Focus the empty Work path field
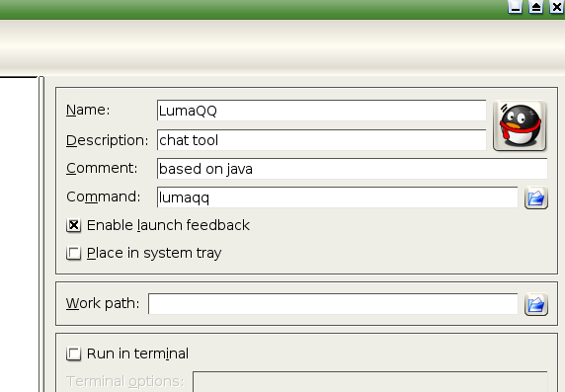This screenshot has height=392, width=565. point(333,304)
